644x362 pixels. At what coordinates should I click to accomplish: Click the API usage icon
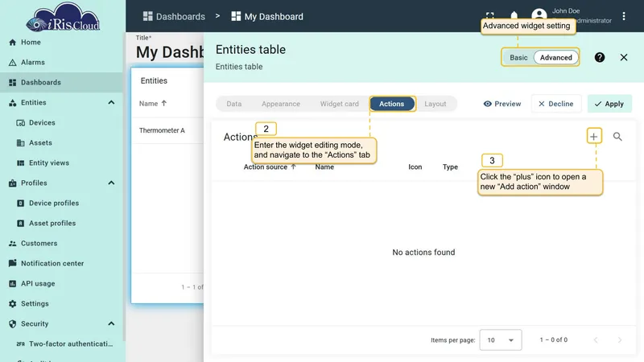coord(12,284)
